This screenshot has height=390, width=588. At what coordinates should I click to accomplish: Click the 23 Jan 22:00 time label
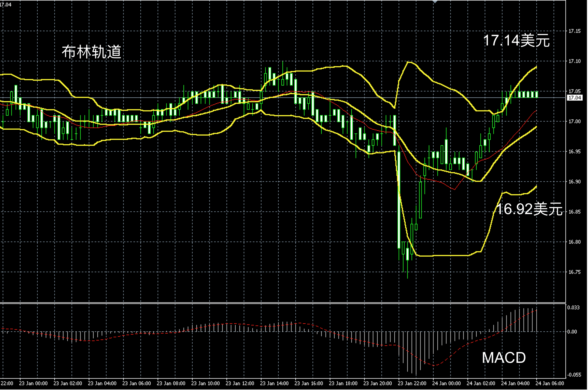(x=412, y=383)
